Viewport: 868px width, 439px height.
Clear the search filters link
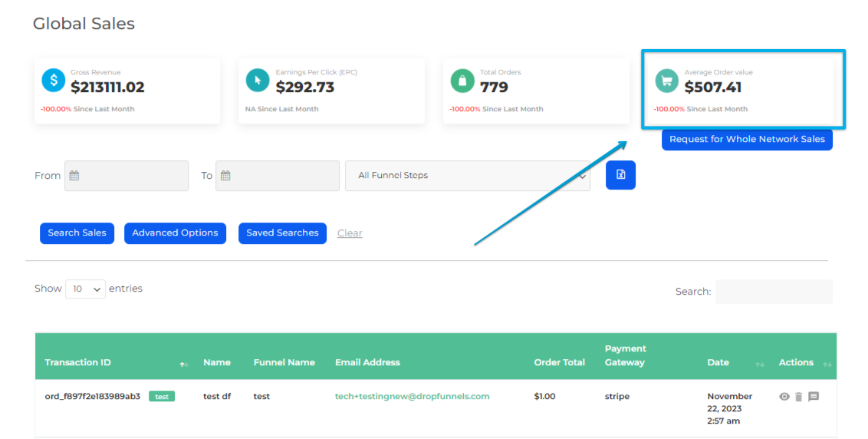(350, 233)
